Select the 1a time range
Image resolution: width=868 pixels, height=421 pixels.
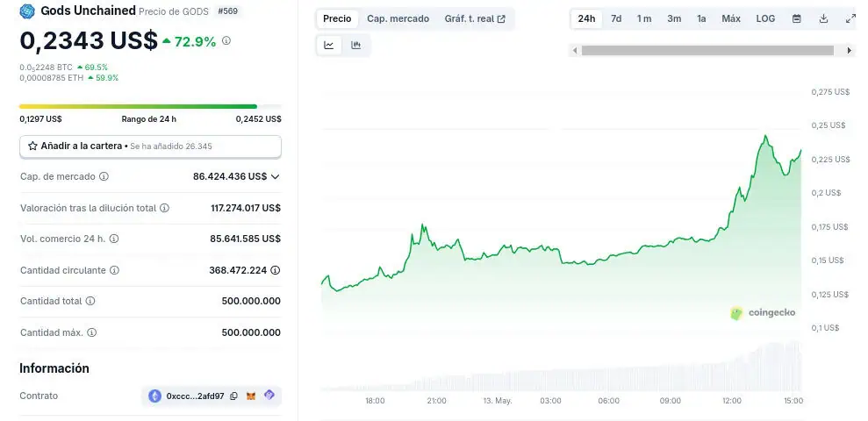701,18
